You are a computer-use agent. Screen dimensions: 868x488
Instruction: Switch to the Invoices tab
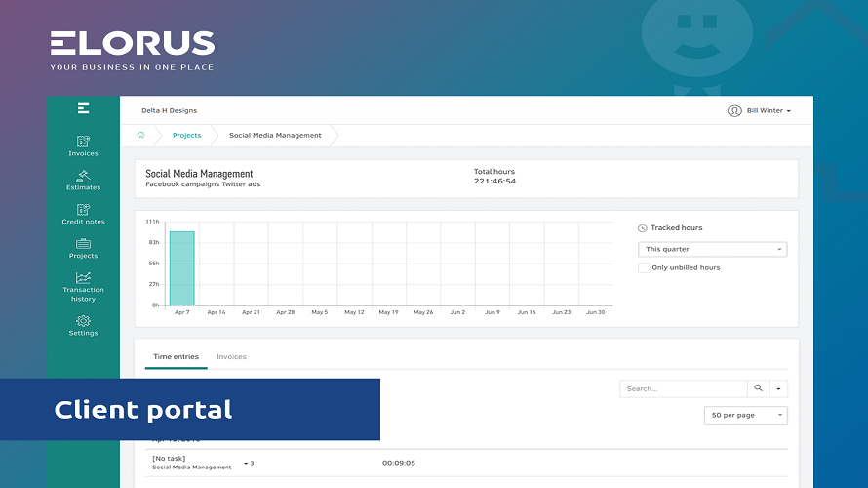coord(231,357)
